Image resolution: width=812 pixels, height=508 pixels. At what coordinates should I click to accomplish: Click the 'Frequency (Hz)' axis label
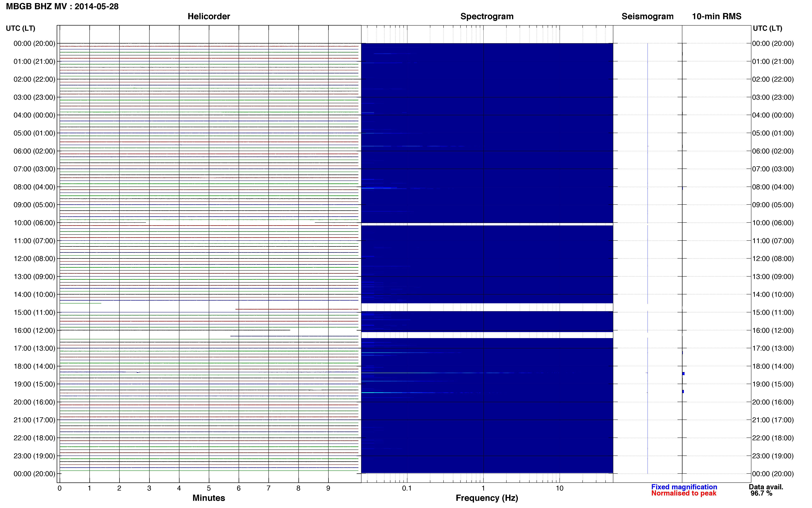(x=487, y=498)
